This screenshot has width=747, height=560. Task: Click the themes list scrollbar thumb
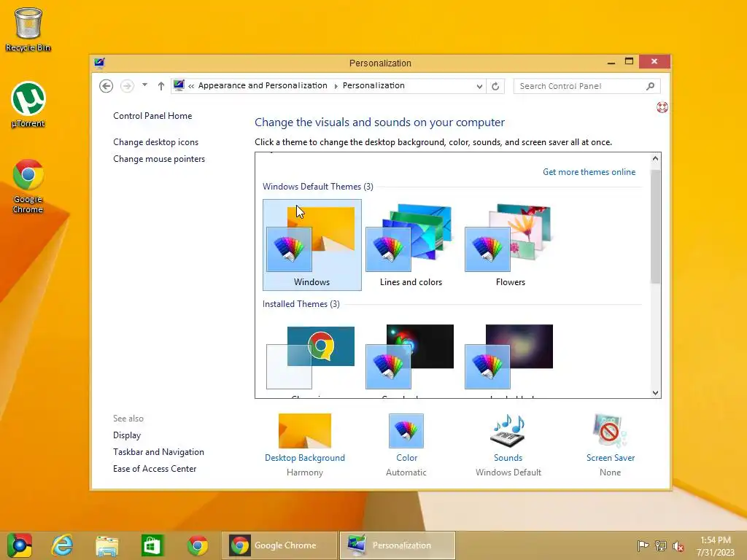[656, 226]
